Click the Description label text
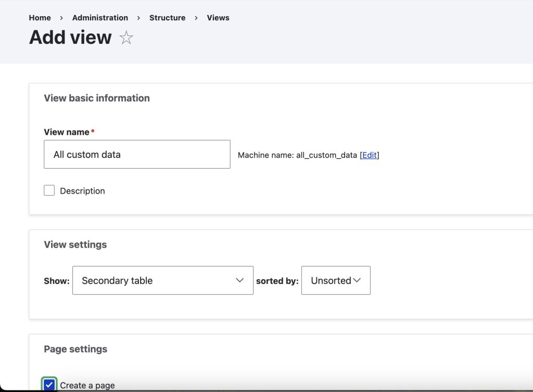Image resolution: width=533 pixels, height=392 pixels. click(83, 191)
